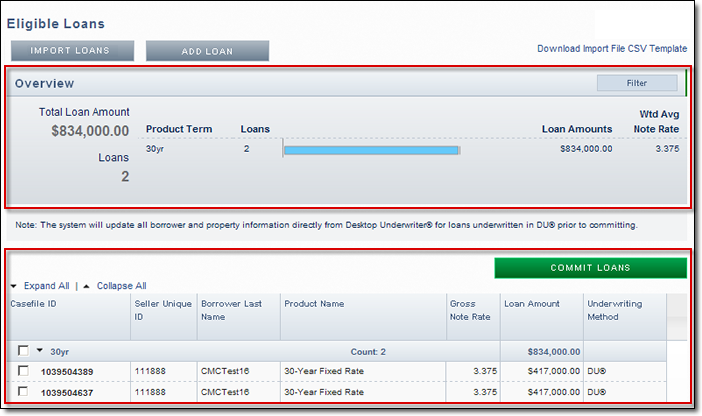The width and height of the screenshot is (702, 416).
Task: Sort by Loan Amount column header
Action: [x=531, y=303]
